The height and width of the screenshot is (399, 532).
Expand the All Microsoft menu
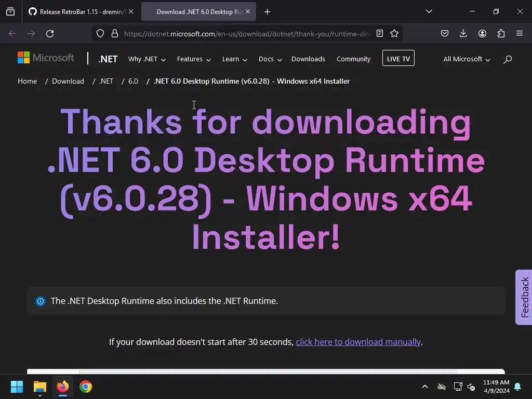(467, 59)
